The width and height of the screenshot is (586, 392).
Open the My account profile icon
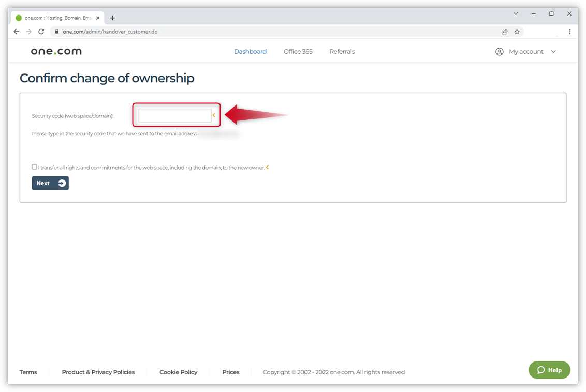pos(499,51)
